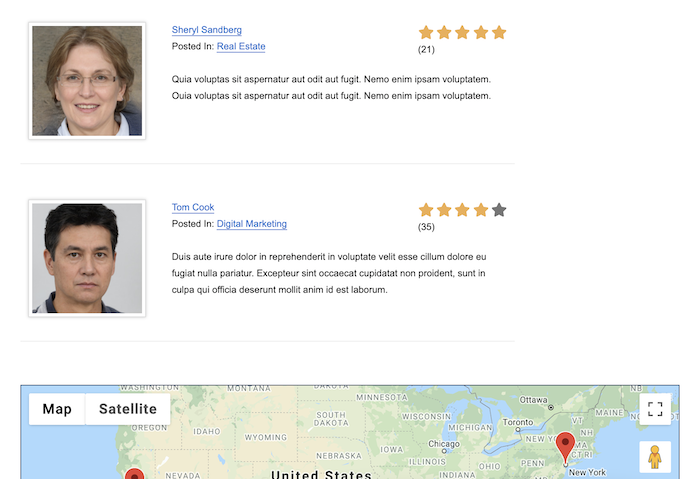Open the Digital Marketing category link

pos(252,224)
